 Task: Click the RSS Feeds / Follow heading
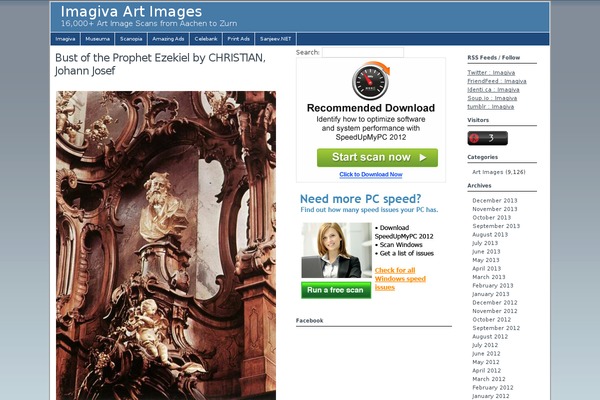[x=494, y=57]
